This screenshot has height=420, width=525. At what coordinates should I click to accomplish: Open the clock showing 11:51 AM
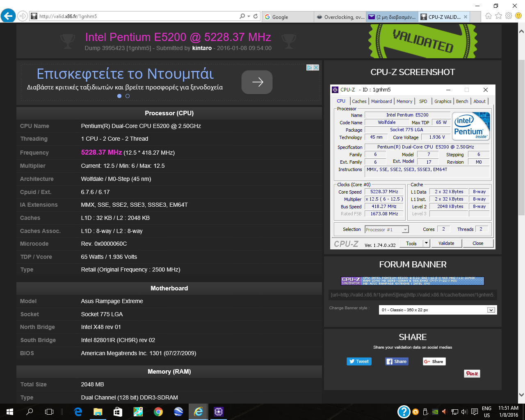[509, 412]
